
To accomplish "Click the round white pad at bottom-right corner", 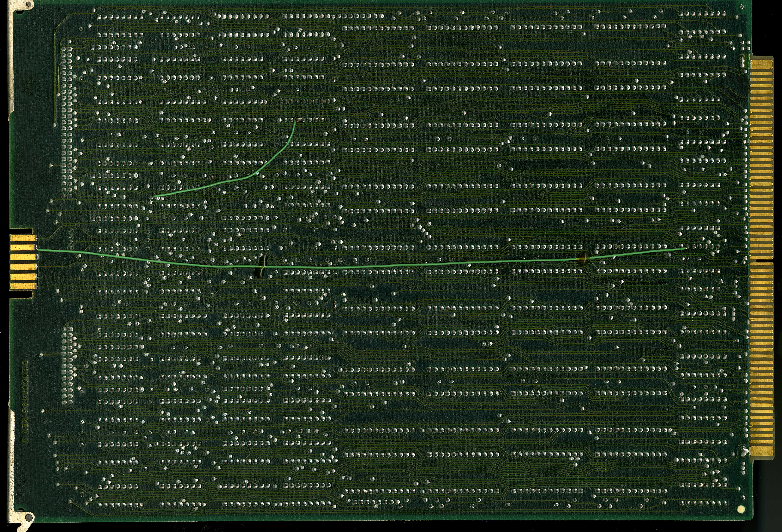I will [x=741, y=509].
